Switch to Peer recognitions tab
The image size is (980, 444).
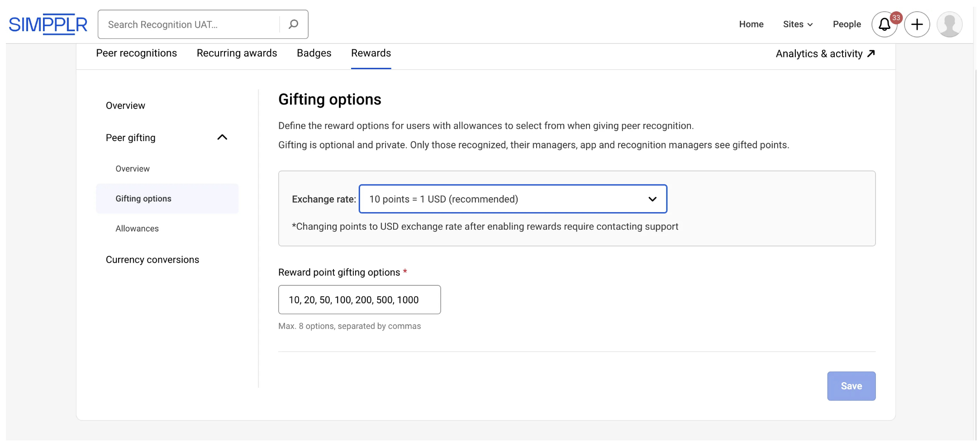136,53
